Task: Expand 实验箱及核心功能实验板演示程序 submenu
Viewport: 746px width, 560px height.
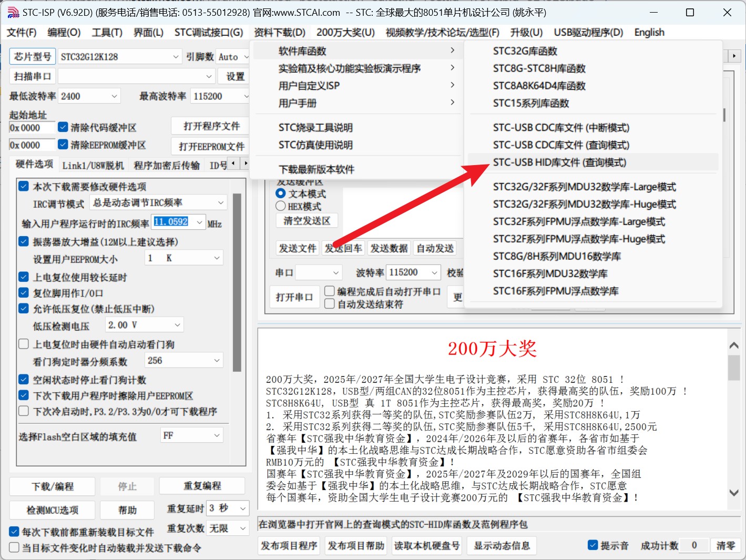Action: 356,68
